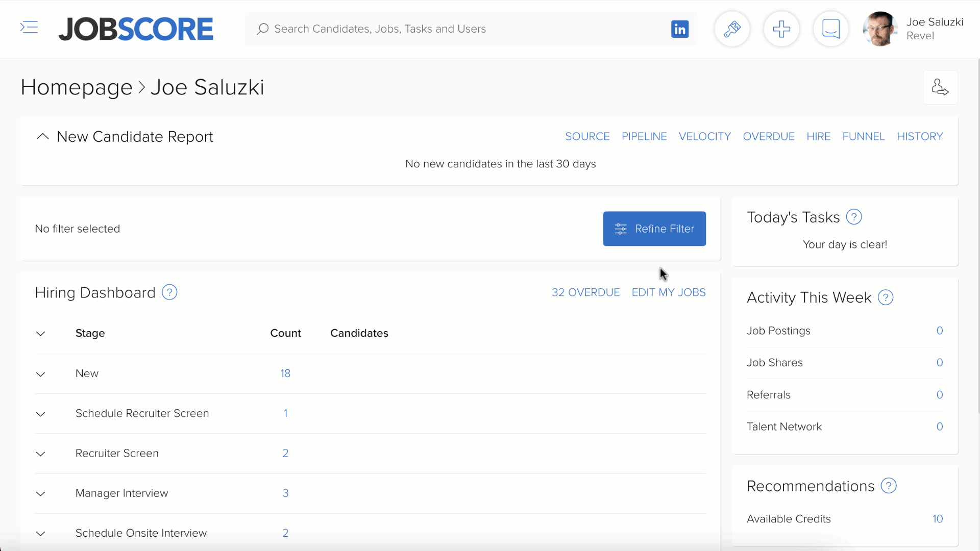Click 'No filter selected' text

click(78, 229)
